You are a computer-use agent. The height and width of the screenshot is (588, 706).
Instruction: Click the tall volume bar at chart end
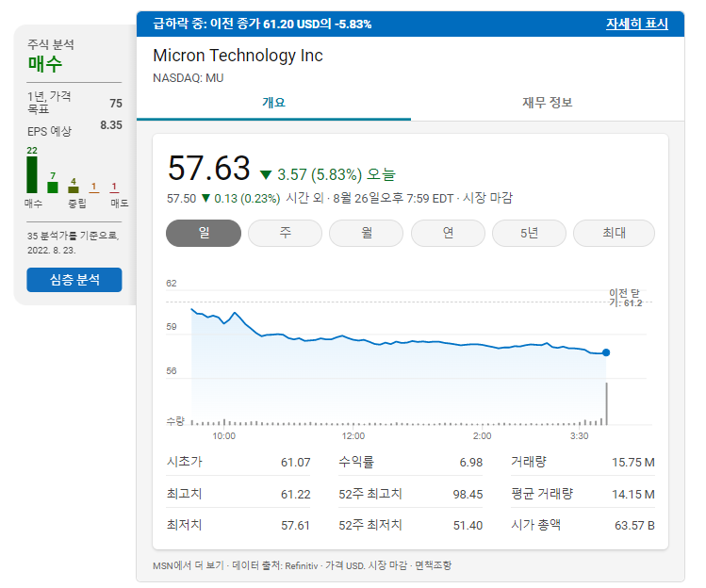(606, 404)
